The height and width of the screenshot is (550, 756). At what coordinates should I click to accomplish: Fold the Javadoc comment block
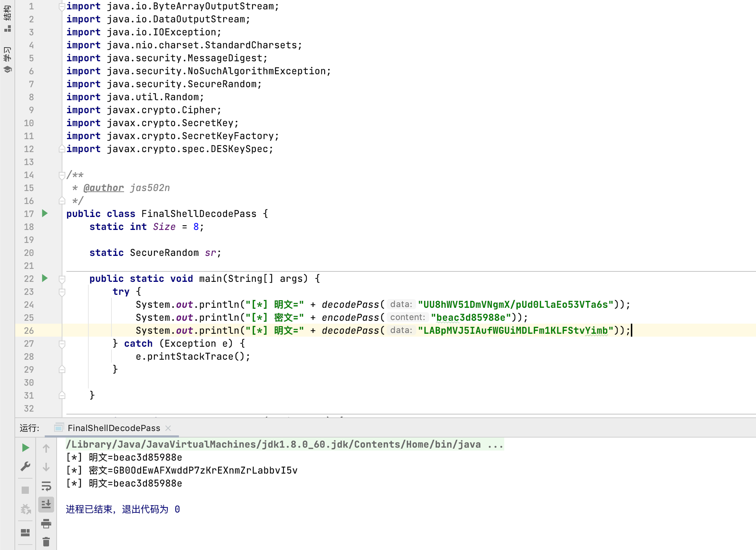pos(62,176)
